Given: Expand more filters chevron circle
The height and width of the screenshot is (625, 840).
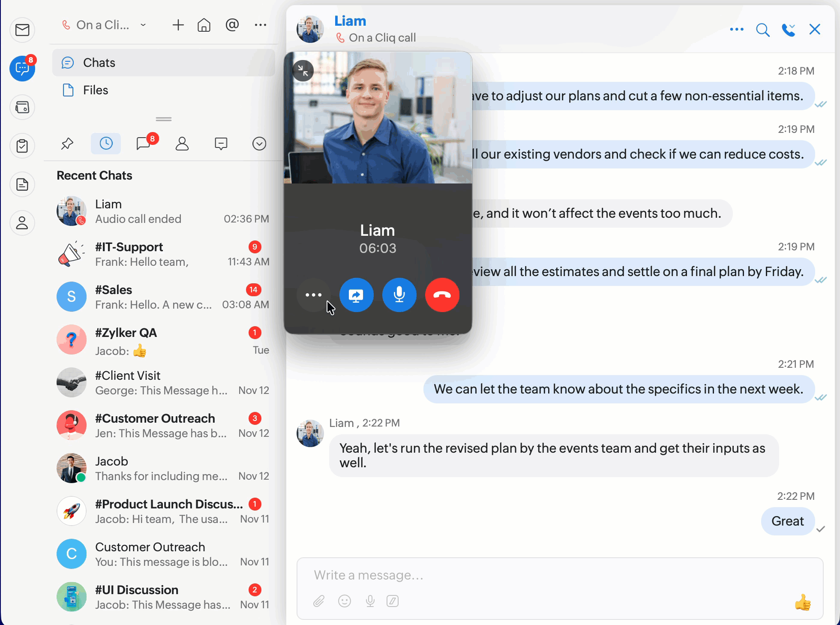Looking at the screenshot, I should tap(259, 144).
